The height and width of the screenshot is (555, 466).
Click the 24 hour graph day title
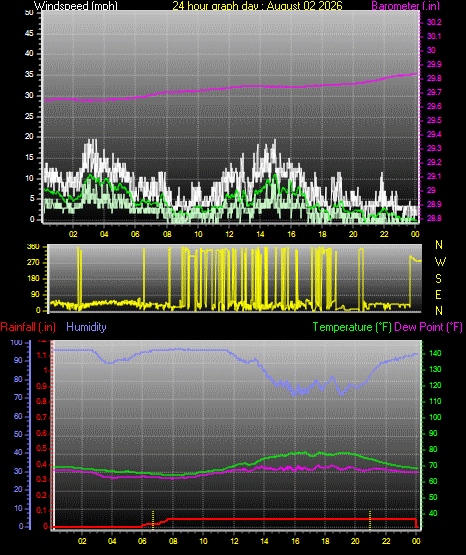[257, 6]
